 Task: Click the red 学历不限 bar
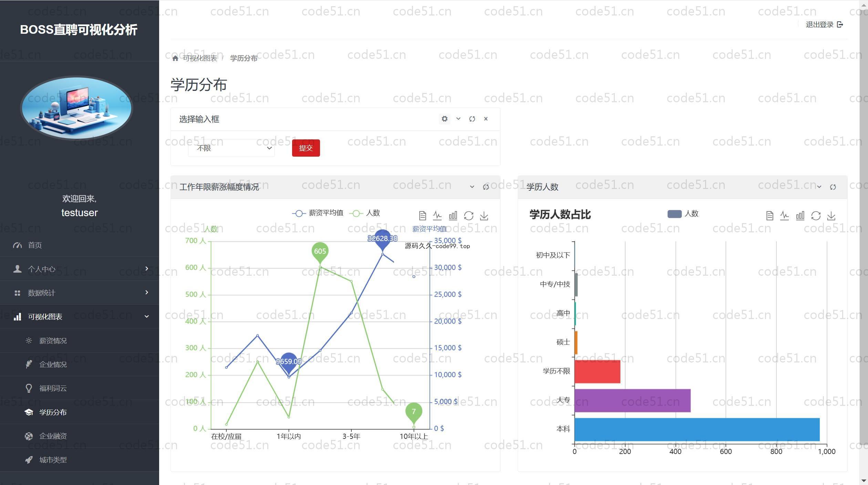[598, 371]
